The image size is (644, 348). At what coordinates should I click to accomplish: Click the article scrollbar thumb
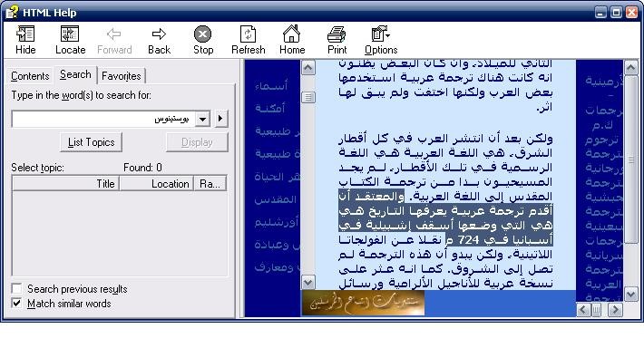click(308, 97)
